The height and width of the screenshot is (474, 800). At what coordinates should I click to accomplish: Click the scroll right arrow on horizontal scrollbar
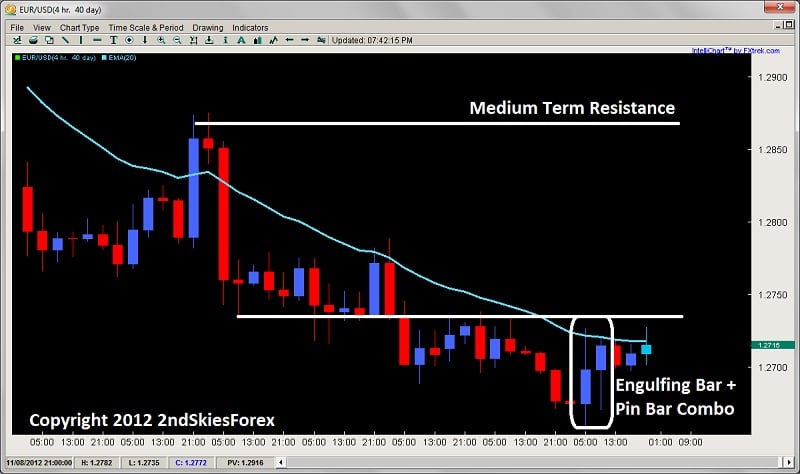[x=788, y=463]
